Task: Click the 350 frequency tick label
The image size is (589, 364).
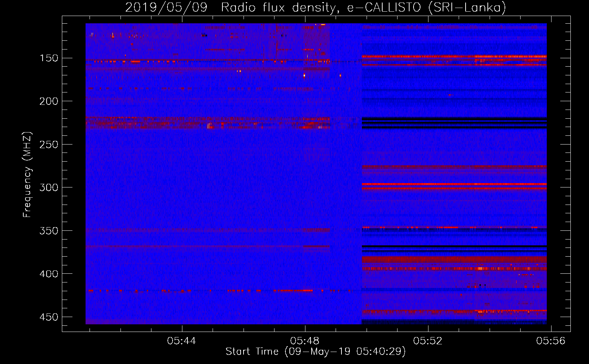Action: [x=49, y=231]
